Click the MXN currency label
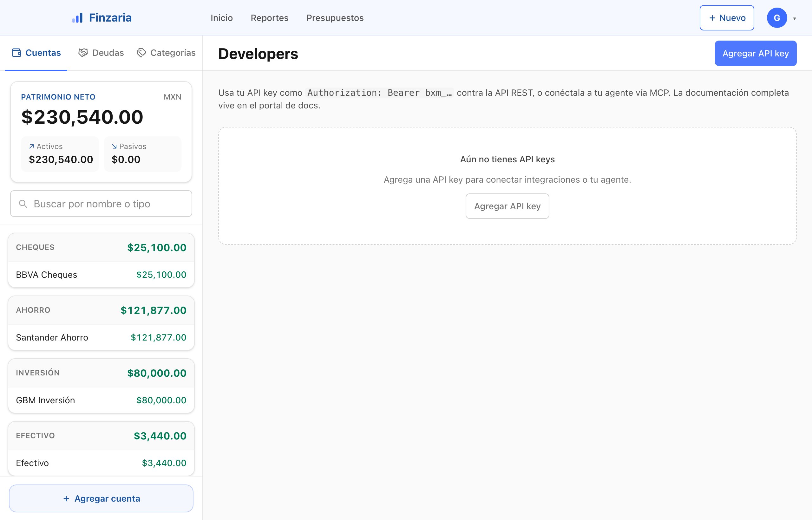Image resolution: width=812 pixels, height=520 pixels. pyautogui.click(x=173, y=97)
